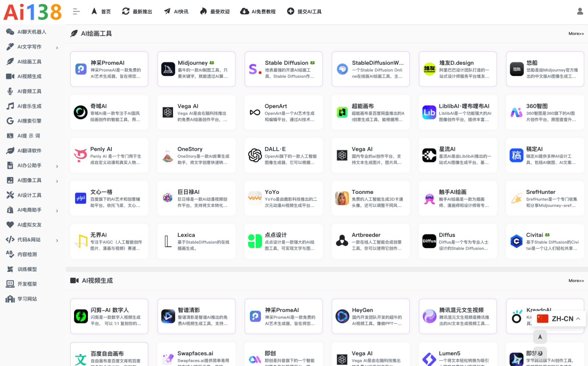The height and width of the screenshot is (366, 588).
Task: Open the Stable Diffusion card icon
Action: [255, 69]
